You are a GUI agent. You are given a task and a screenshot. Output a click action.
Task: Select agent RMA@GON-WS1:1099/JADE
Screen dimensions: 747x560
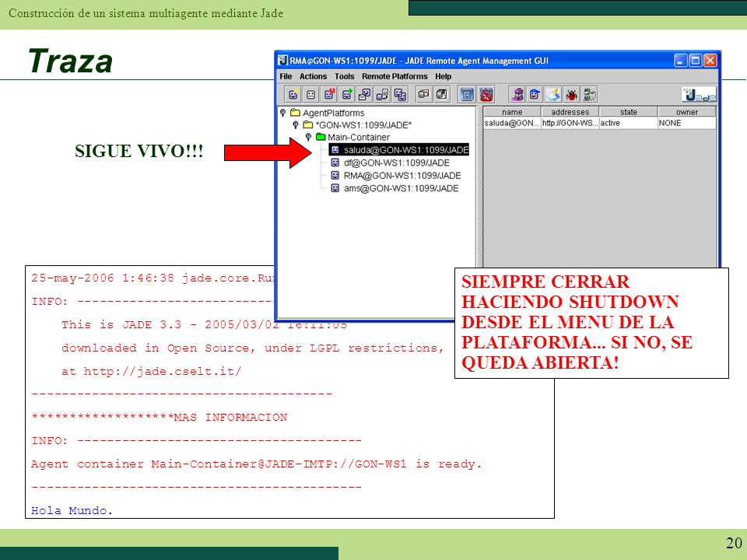point(396,176)
